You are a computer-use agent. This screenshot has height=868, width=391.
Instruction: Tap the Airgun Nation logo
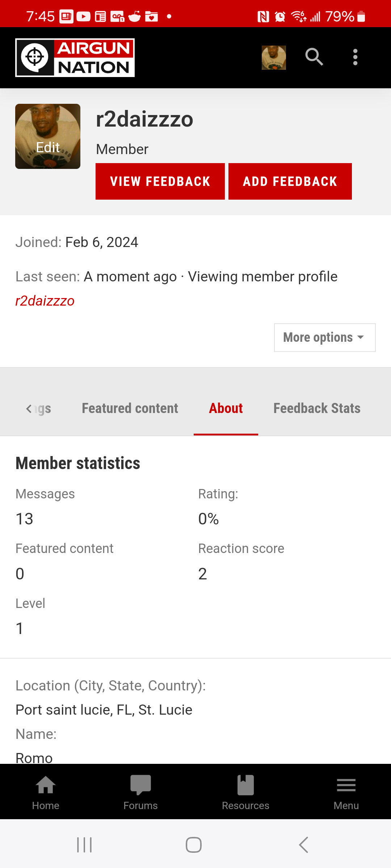coord(75,58)
